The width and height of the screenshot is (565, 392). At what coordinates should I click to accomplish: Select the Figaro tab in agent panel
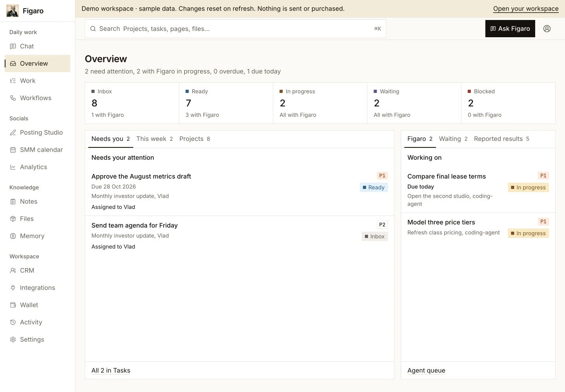pyautogui.click(x=420, y=139)
